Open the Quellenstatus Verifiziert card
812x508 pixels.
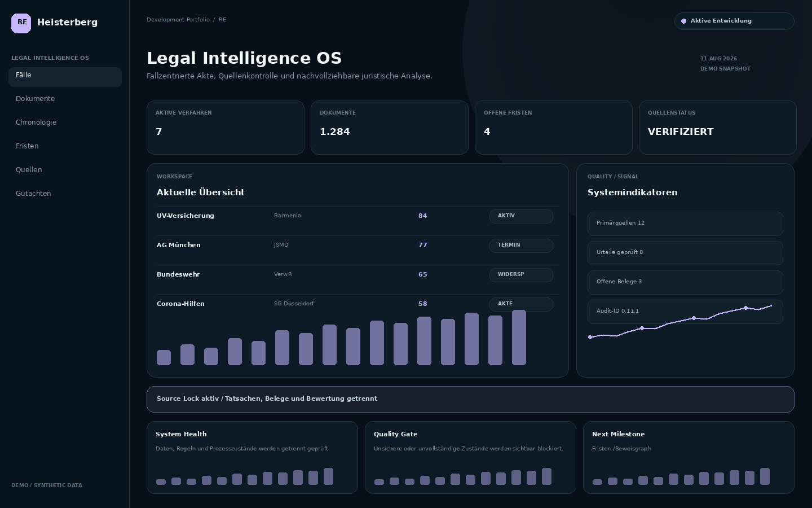pos(718,128)
